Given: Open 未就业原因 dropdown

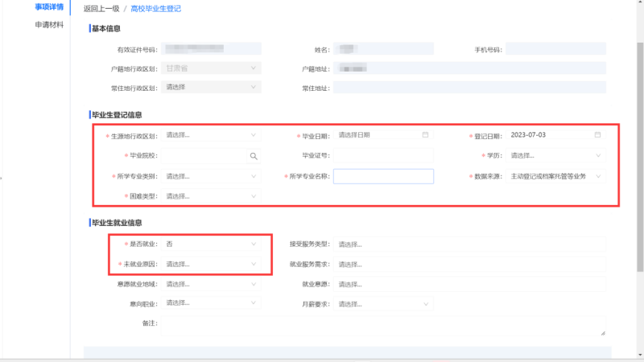Looking at the screenshot, I should pyautogui.click(x=211, y=264).
